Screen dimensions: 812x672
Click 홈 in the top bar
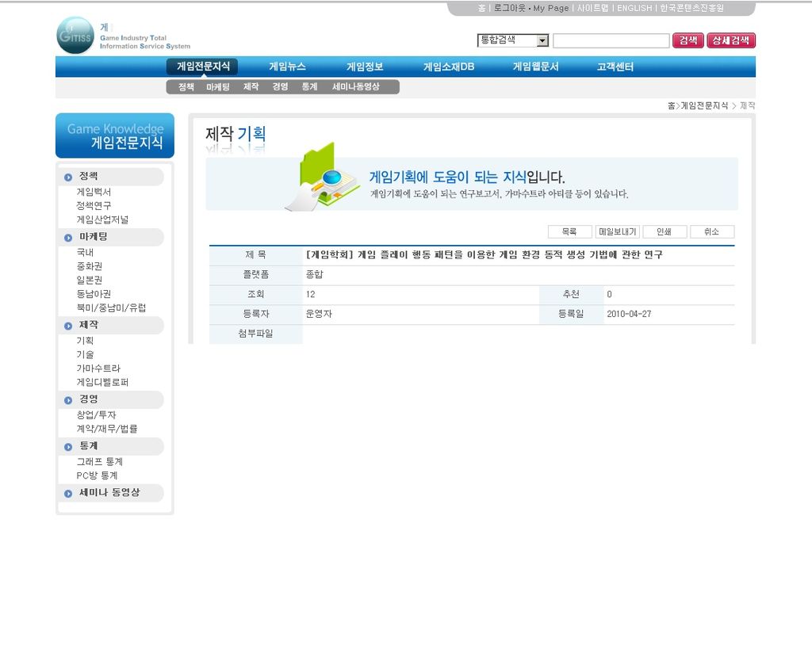point(481,8)
